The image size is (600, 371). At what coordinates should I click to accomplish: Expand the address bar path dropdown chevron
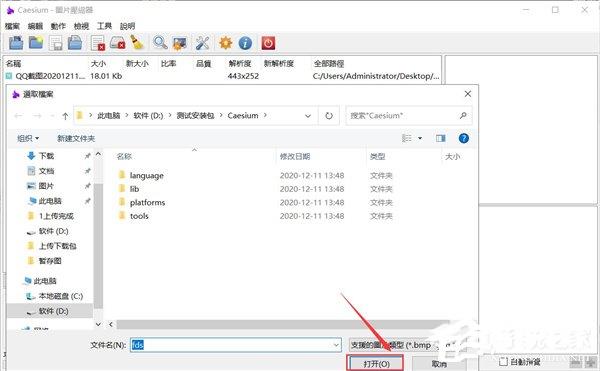click(308, 116)
